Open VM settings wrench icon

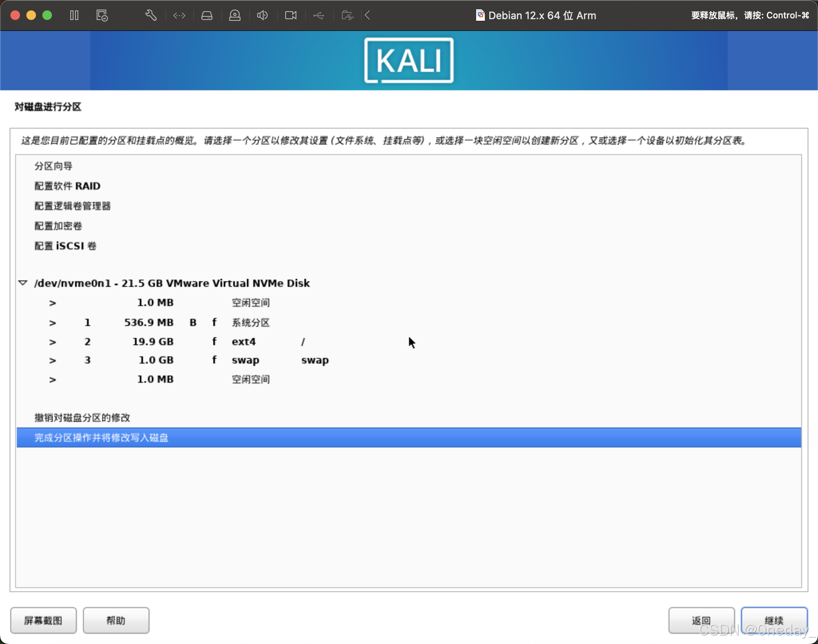151,16
